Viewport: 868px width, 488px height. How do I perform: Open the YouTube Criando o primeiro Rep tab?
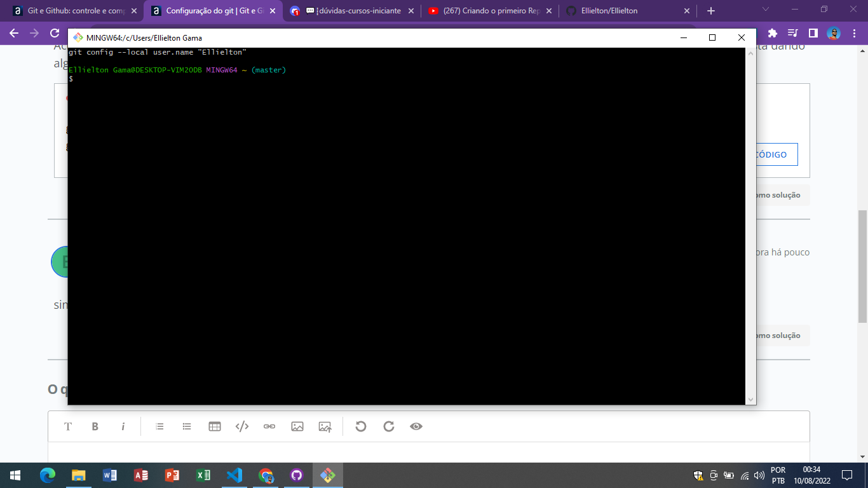pyautogui.click(x=490, y=11)
